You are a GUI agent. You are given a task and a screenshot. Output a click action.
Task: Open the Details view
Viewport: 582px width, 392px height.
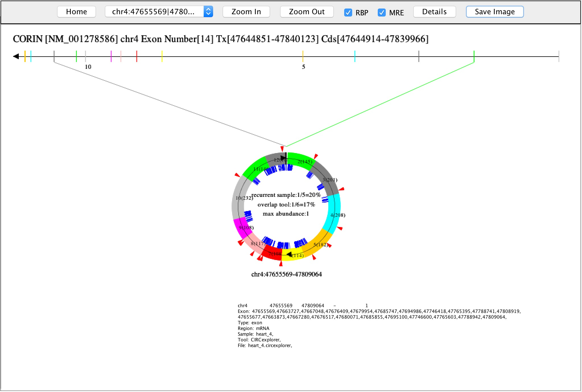point(434,12)
